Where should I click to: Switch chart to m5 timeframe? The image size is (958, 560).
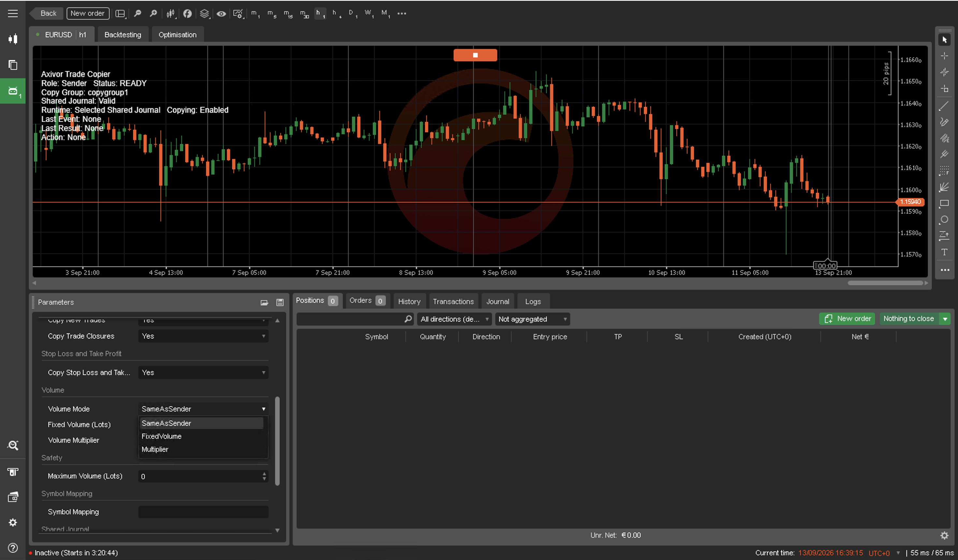pos(271,14)
